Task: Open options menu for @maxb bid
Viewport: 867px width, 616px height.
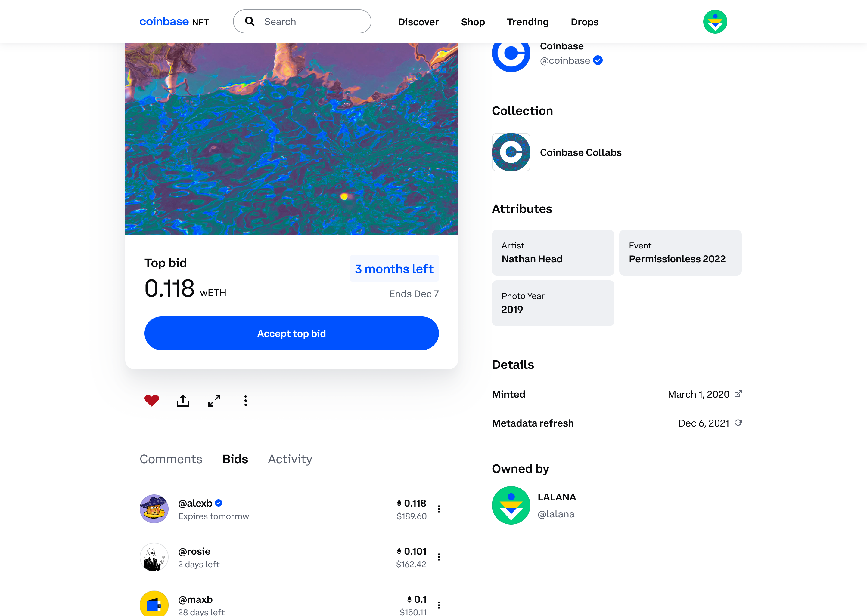Action: tap(439, 605)
